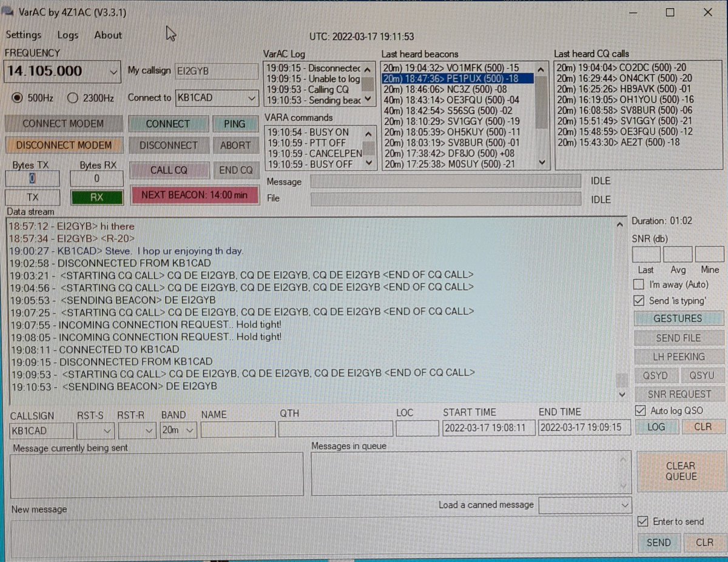Click the My callsign EI2GYB field

point(217,71)
